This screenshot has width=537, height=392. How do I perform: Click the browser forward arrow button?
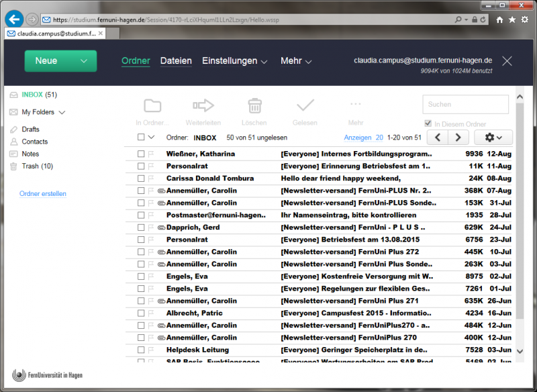click(x=32, y=19)
